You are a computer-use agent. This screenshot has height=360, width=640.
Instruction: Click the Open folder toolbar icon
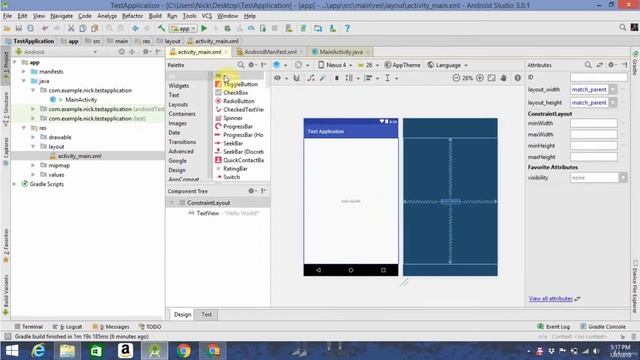point(7,28)
